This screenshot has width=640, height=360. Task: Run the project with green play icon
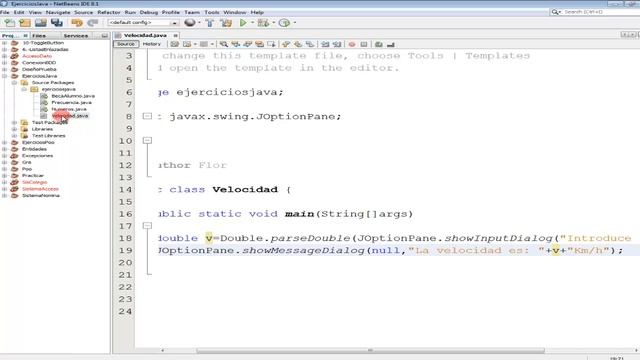pos(243,23)
